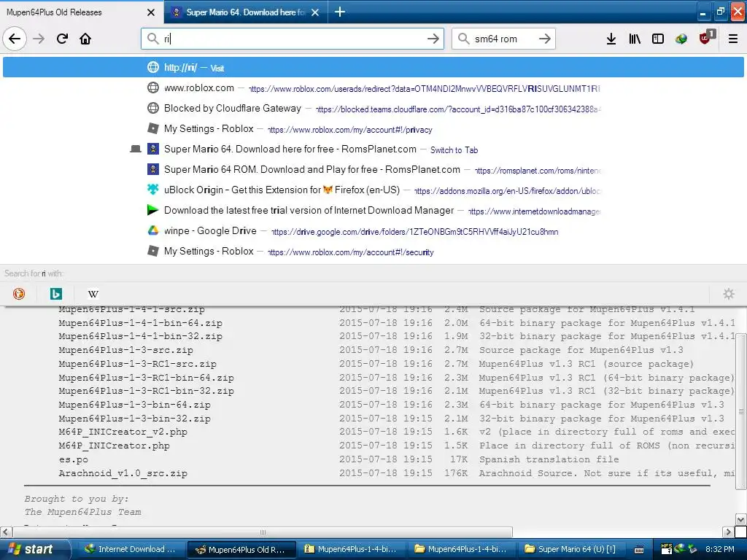Pick Internet Download Manager trial suggestion
The image size is (747, 560).
[373, 211]
